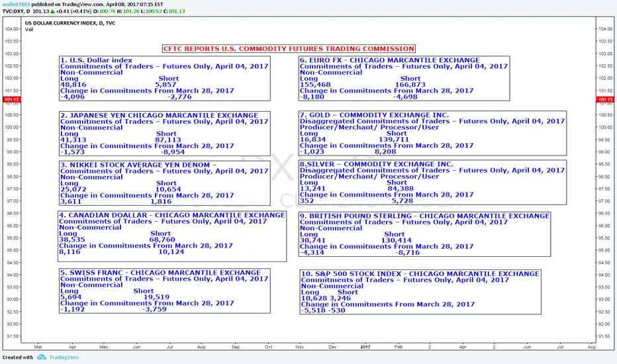Click the Nov label on time axis
The width and height of the screenshot is (617, 364).
(299, 347)
